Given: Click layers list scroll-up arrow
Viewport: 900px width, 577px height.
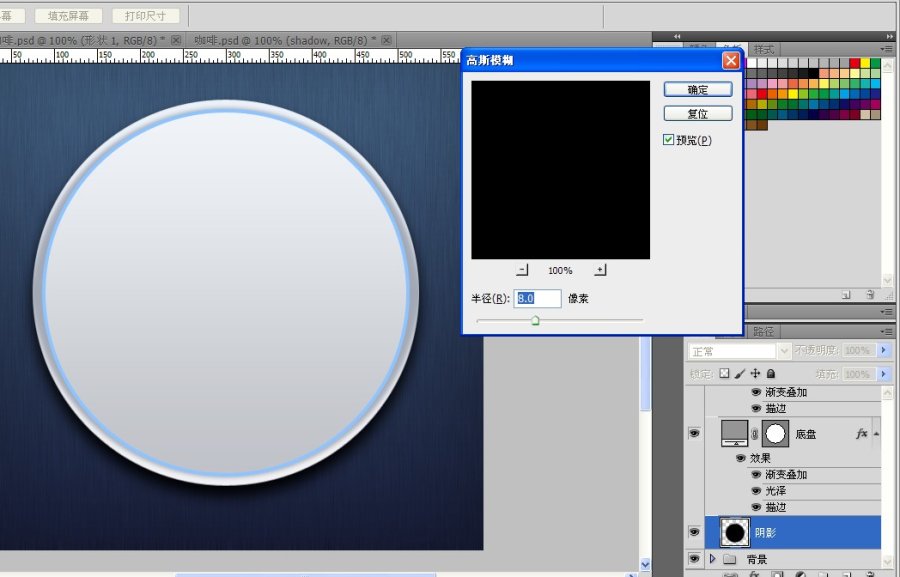Looking at the screenshot, I should (x=887, y=392).
